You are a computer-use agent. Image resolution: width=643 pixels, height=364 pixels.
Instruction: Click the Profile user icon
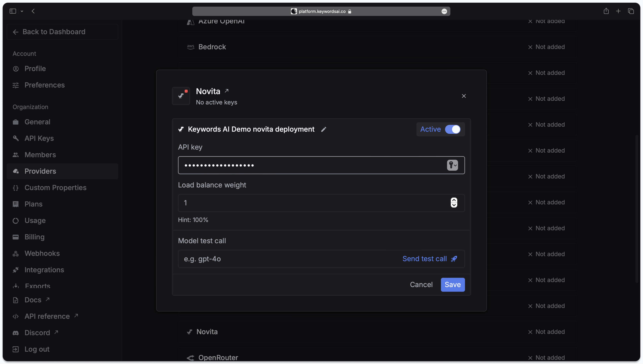[16, 69]
